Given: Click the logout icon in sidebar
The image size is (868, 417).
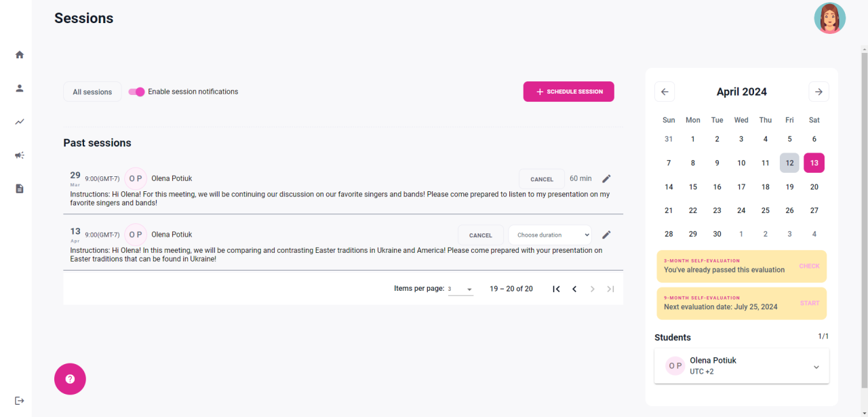Looking at the screenshot, I should [x=20, y=401].
